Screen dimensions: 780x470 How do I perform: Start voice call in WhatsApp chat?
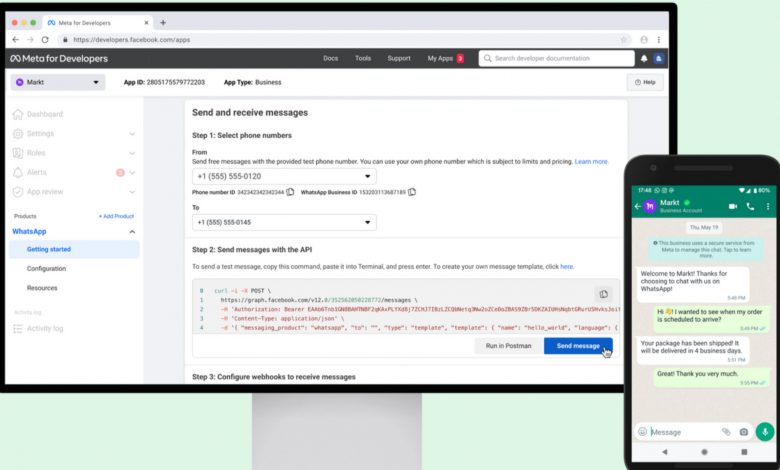[750, 206]
